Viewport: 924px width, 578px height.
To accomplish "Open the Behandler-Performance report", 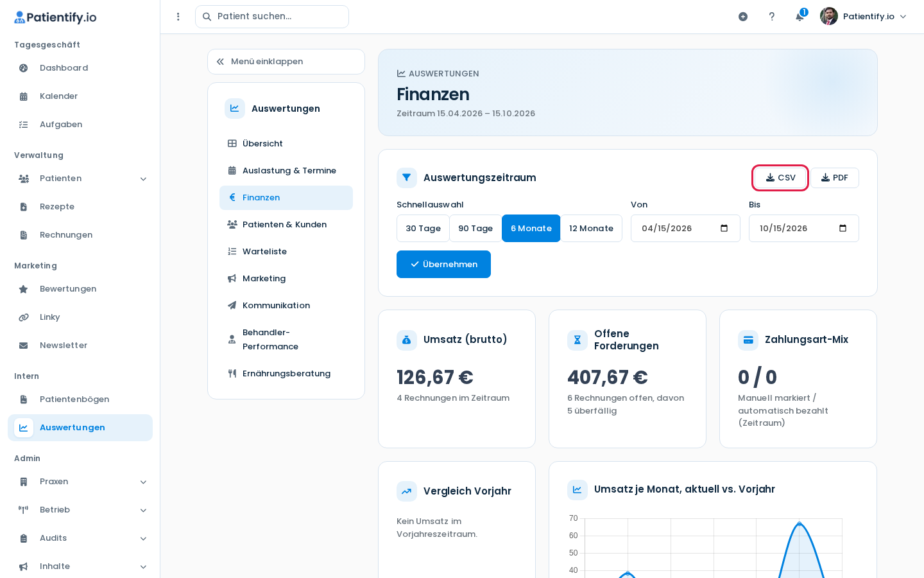I will point(286,340).
